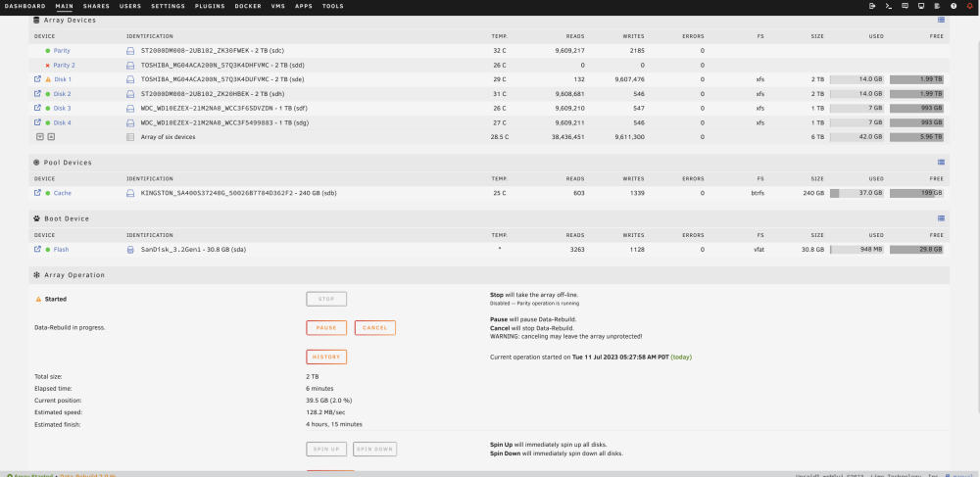This screenshot has width=980, height=477.
Task: Click current position '39.5 GB (2.0 %)'
Action: tap(329, 401)
